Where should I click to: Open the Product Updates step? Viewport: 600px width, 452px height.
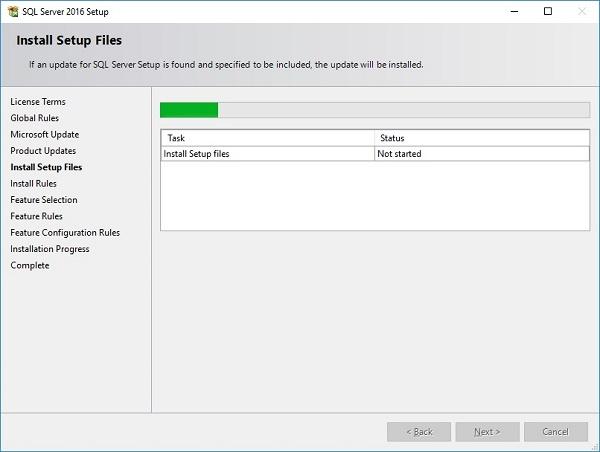pyautogui.click(x=43, y=151)
